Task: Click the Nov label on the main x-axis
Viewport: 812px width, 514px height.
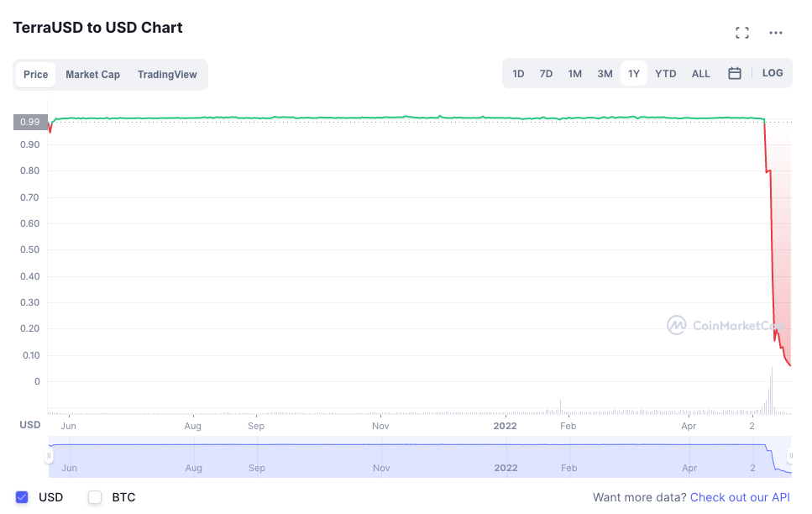Action: click(x=380, y=426)
